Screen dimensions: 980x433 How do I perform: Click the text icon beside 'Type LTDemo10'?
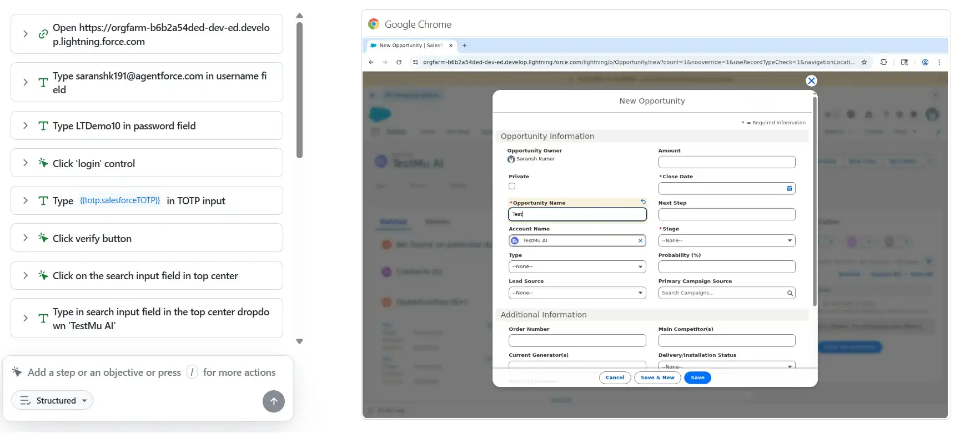[43, 126]
